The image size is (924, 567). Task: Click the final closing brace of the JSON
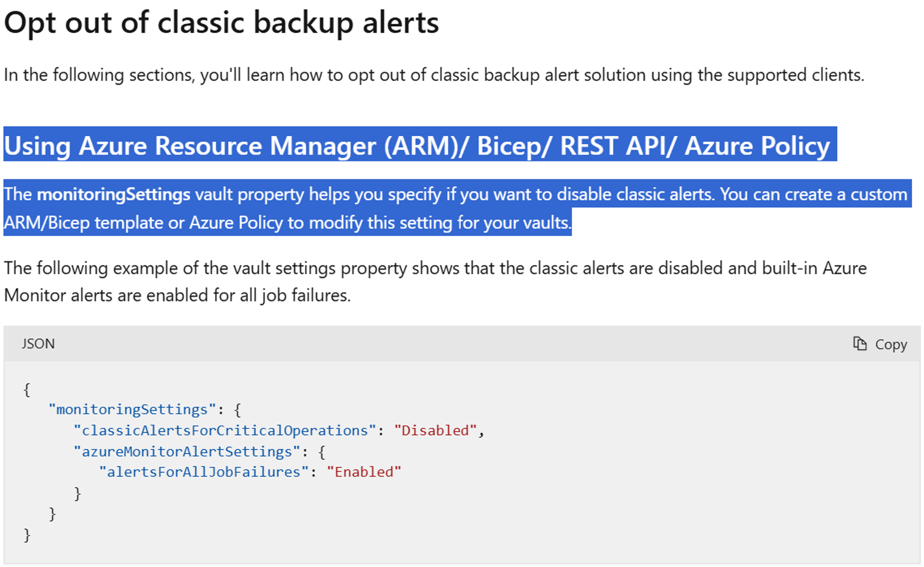click(27, 535)
